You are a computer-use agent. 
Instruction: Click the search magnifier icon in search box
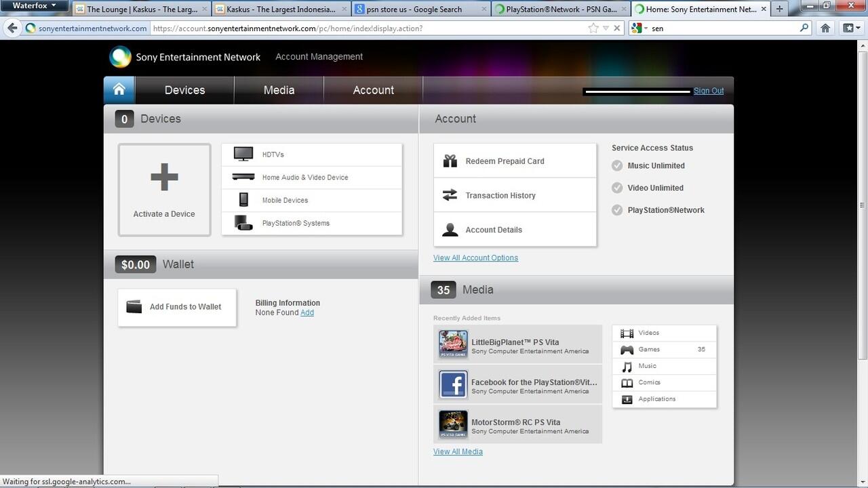(804, 28)
